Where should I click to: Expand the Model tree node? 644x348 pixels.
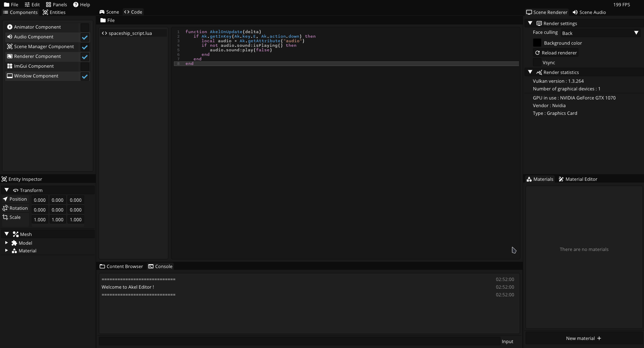(x=6, y=243)
